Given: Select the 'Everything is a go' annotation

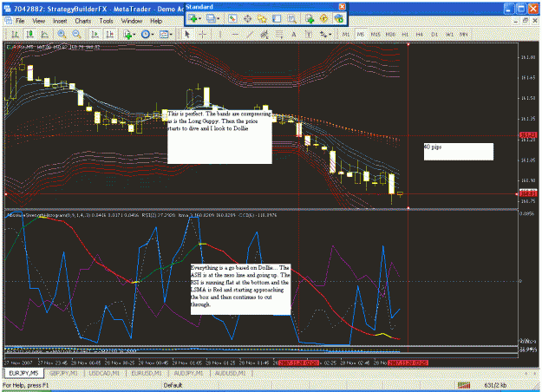Looking at the screenshot, I should (x=240, y=290).
